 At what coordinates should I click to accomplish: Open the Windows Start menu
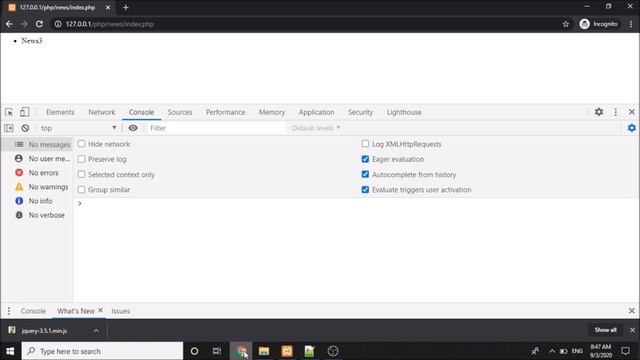pyautogui.click(x=10, y=351)
